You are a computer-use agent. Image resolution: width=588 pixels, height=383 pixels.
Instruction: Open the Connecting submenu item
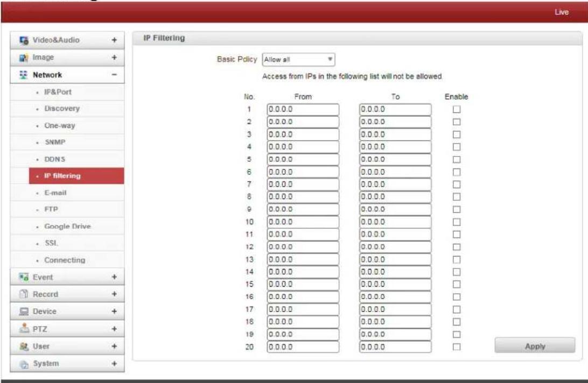tap(65, 260)
